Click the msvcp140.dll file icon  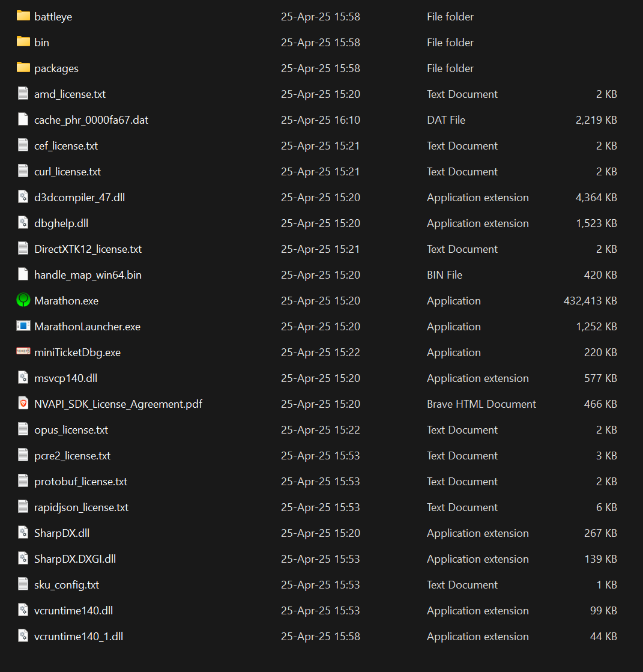coord(23,378)
